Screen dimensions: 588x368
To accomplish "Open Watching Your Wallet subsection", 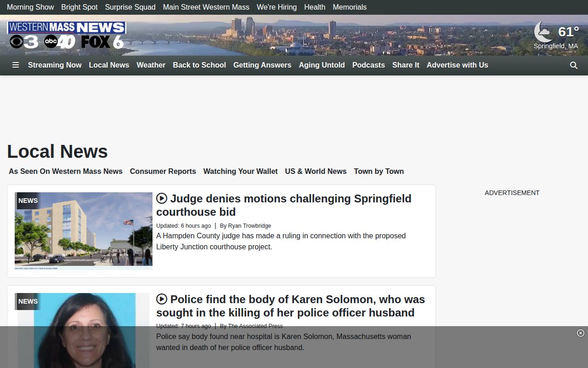I will click(x=241, y=172).
